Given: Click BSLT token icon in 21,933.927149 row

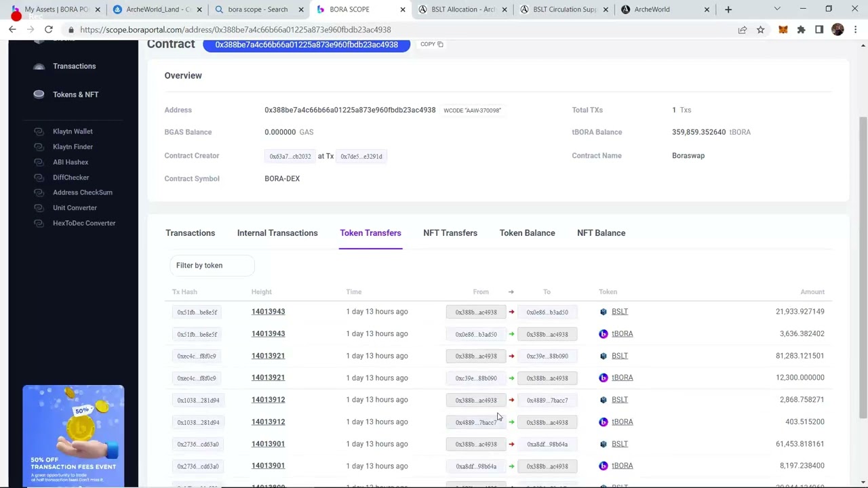Looking at the screenshot, I should pos(604,312).
